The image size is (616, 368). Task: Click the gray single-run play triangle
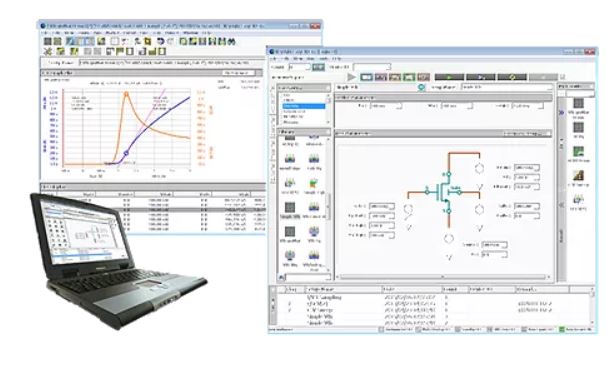coord(351,77)
